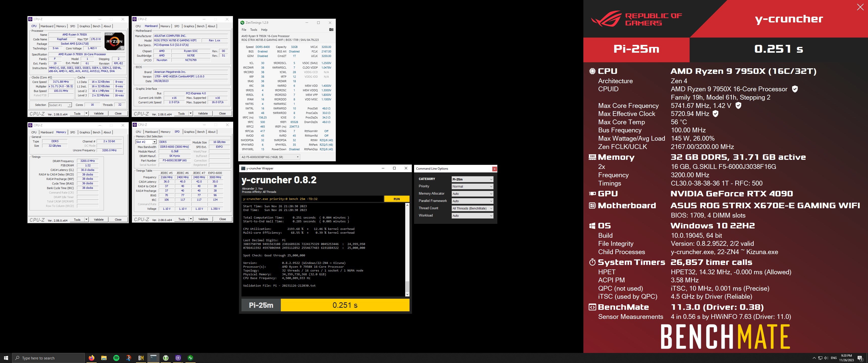Switch to ZenTimings via green taskbar icon
The width and height of the screenshot is (868, 363).
(x=191, y=358)
